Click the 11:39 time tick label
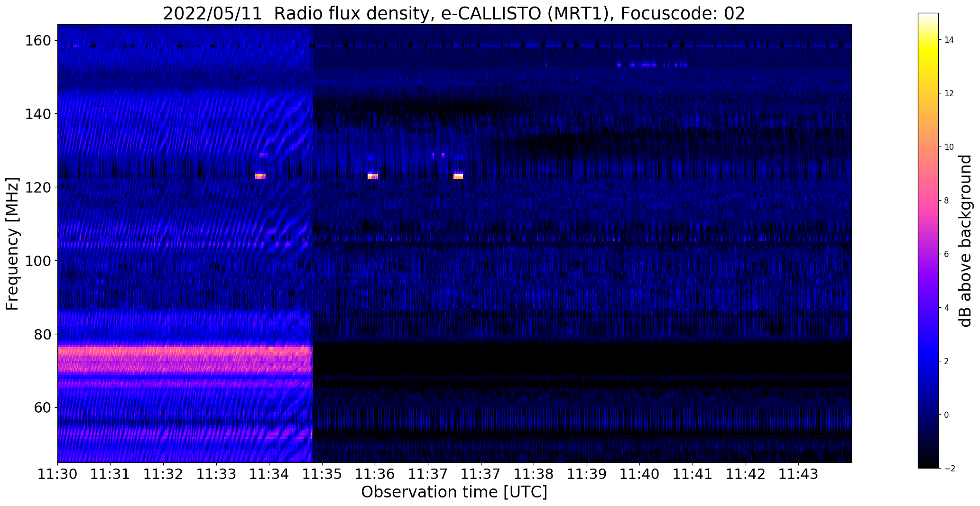Screen dimensions: 980x506 point(587,474)
